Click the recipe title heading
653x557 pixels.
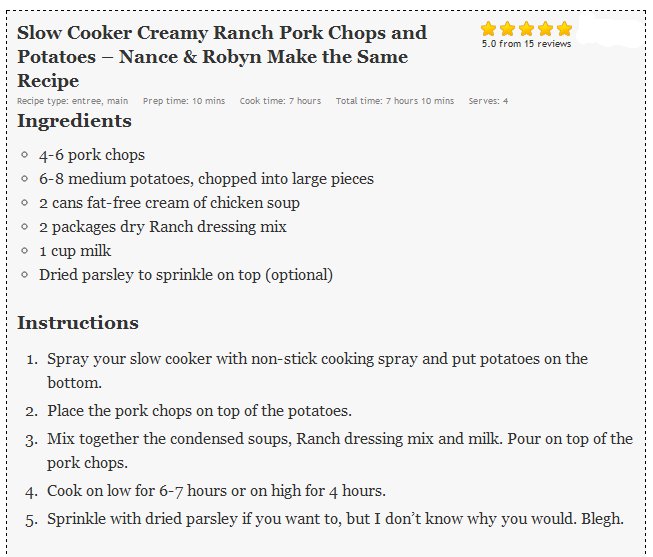click(222, 57)
